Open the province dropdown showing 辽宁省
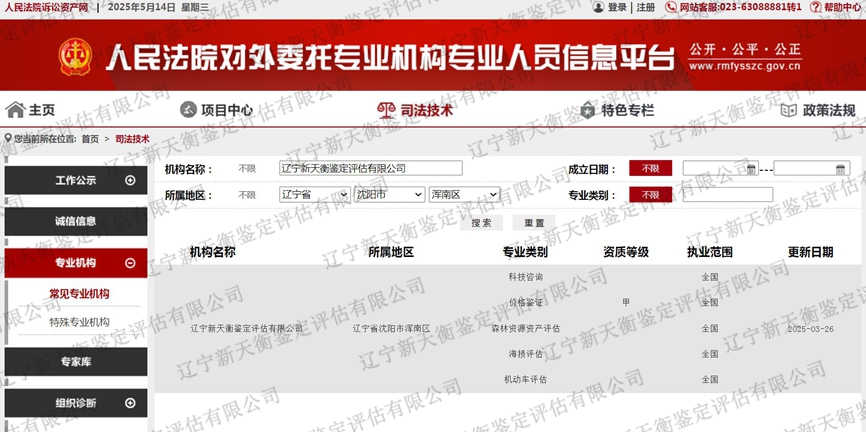Image resolution: width=866 pixels, height=432 pixels. [314, 195]
